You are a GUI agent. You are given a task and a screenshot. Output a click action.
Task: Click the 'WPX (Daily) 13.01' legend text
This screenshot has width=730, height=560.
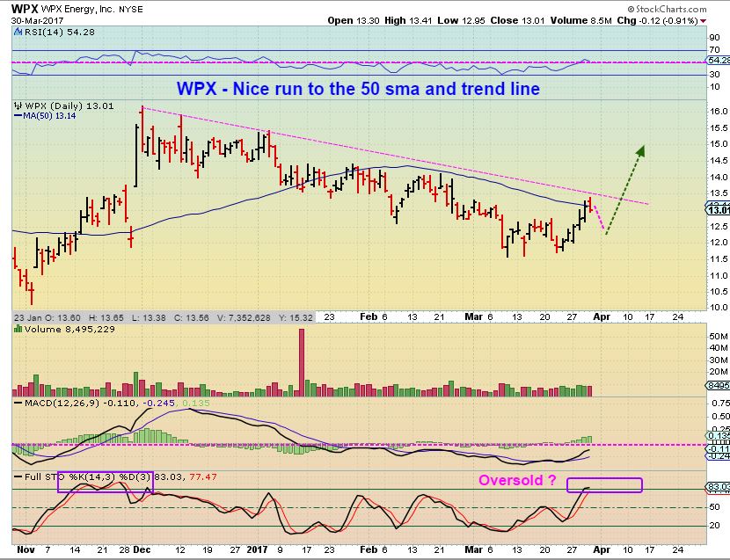pyautogui.click(x=69, y=105)
